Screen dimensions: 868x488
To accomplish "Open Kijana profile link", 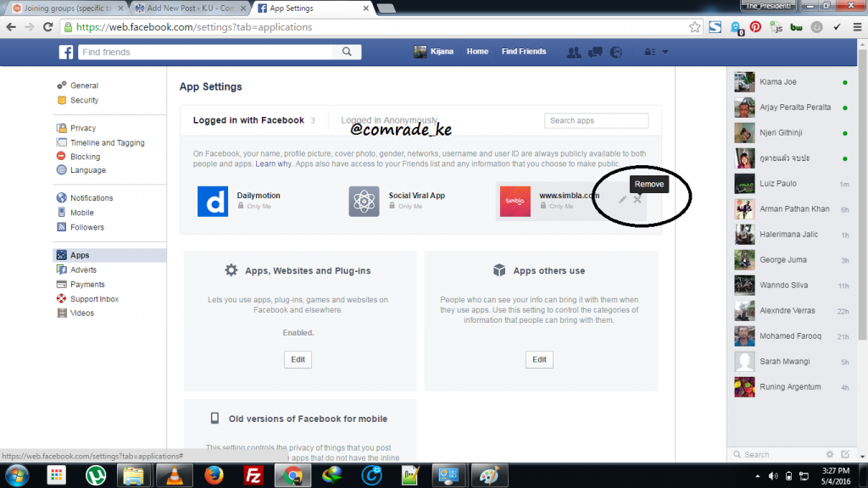I will [x=434, y=52].
